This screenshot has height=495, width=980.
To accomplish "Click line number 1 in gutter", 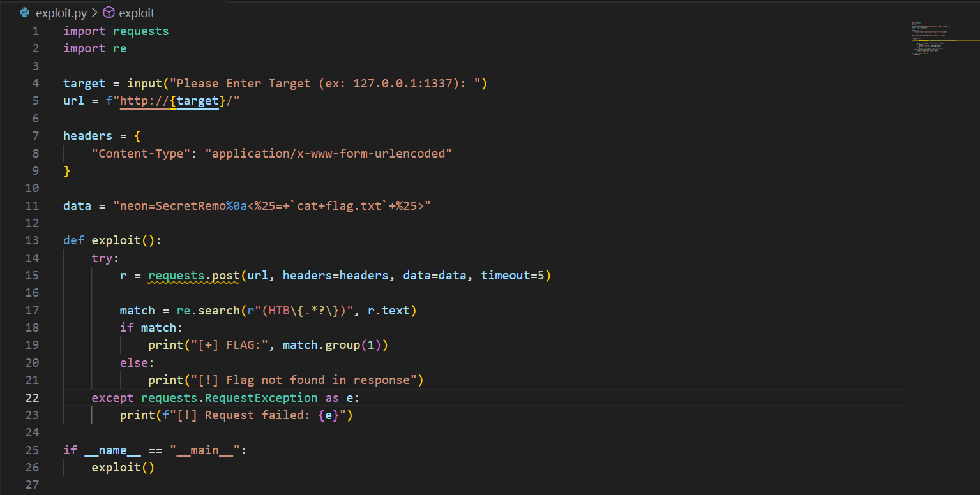I will (x=36, y=31).
